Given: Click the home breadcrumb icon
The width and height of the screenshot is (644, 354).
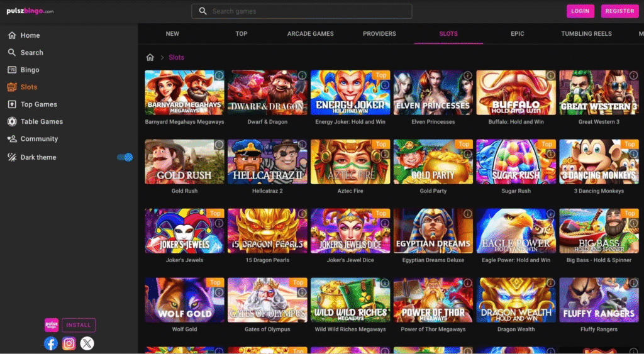Looking at the screenshot, I should (150, 57).
